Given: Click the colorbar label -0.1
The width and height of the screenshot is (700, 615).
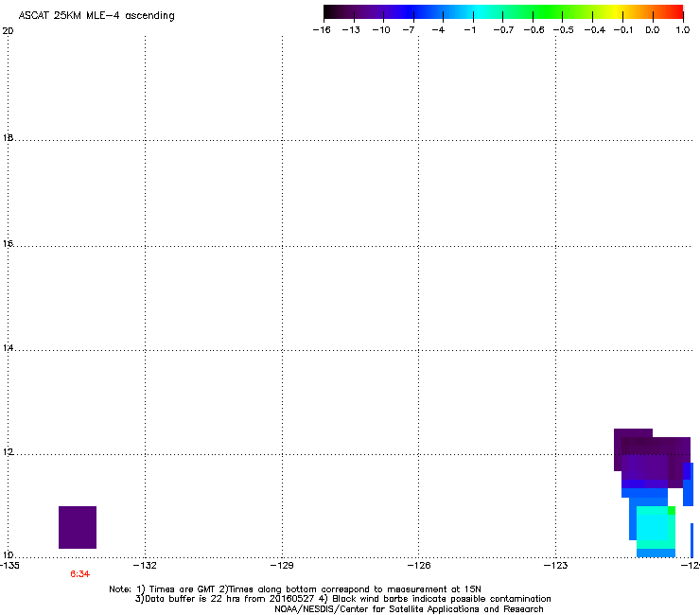Looking at the screenshot, I should coord(623,30).
